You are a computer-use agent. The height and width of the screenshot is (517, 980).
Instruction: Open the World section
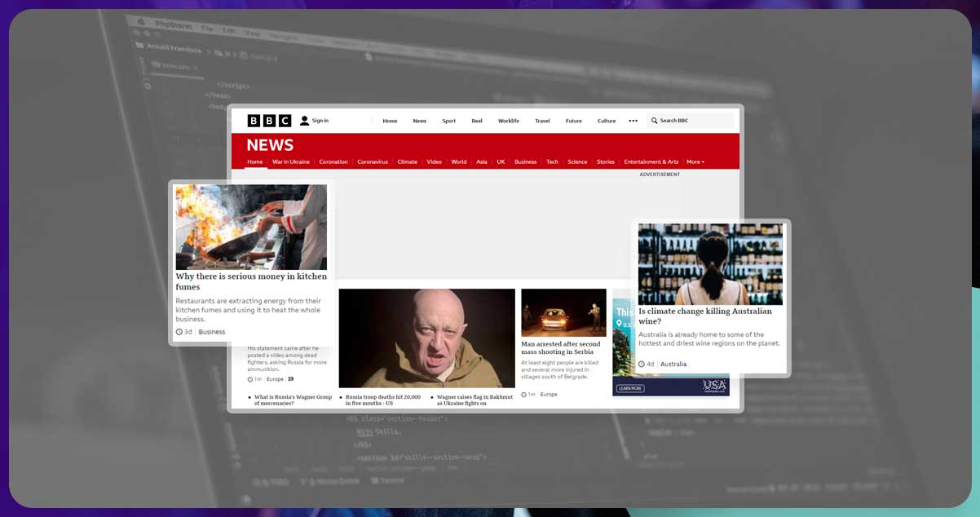[x=459, y=161]
